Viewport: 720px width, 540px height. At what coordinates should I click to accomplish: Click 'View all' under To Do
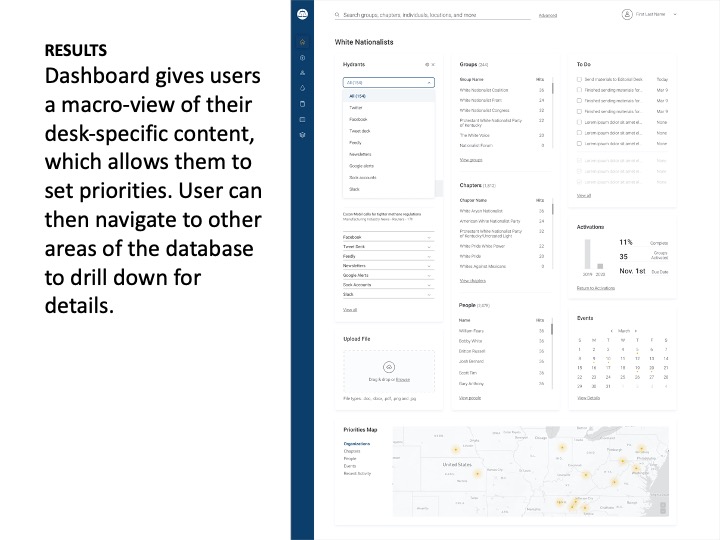pyautogui.click(x=584, y=196)
